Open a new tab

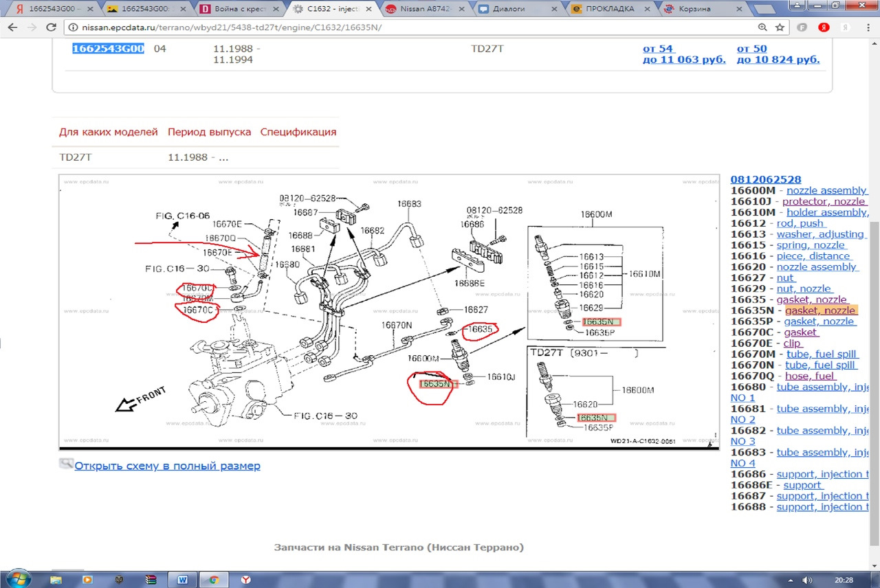tap(764, 10)
